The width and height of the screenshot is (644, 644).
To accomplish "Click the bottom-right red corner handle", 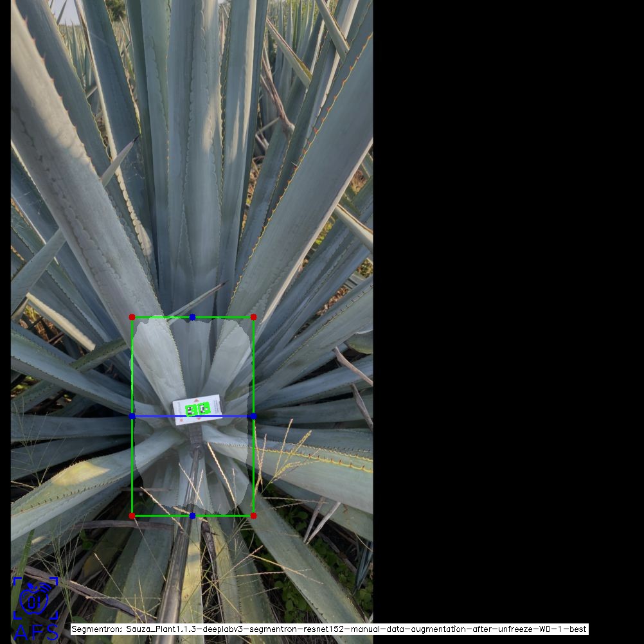I will click(x=253, y=515).
